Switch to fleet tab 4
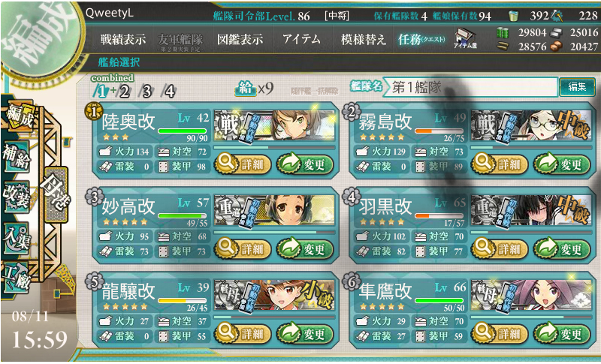The height and width of the screenshot is (364, 601). pos(168,91)
